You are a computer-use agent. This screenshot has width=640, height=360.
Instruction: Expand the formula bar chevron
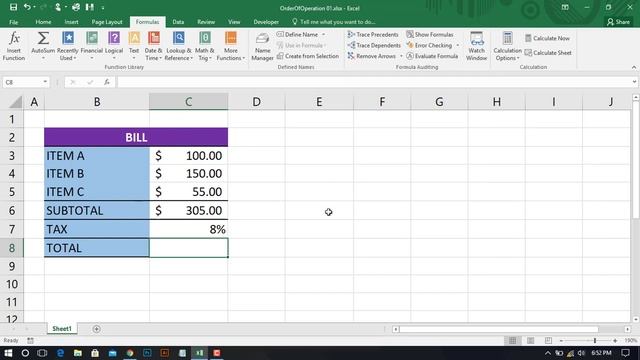(x=634, y=82)
